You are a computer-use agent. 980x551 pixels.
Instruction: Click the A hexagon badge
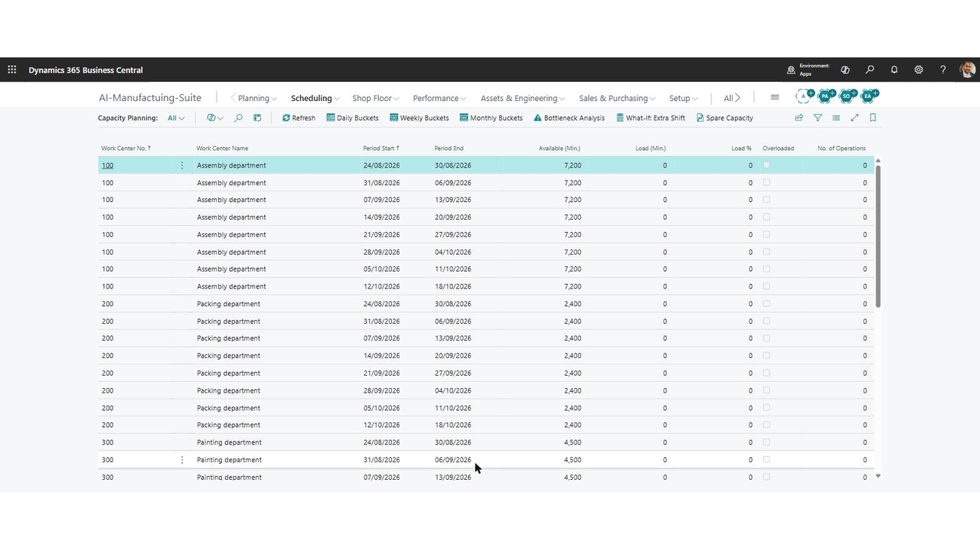pos(804,96)
